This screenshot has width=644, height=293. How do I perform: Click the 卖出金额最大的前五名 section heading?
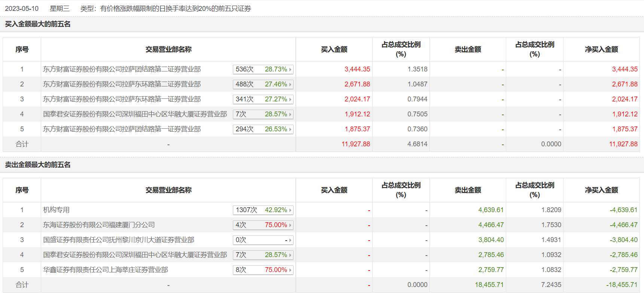(38, 165)
